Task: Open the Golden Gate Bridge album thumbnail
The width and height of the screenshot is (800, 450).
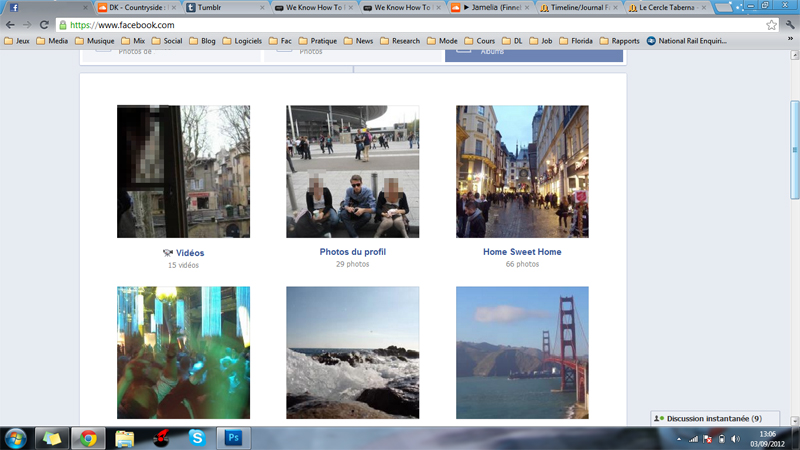Action: point(522,353)
